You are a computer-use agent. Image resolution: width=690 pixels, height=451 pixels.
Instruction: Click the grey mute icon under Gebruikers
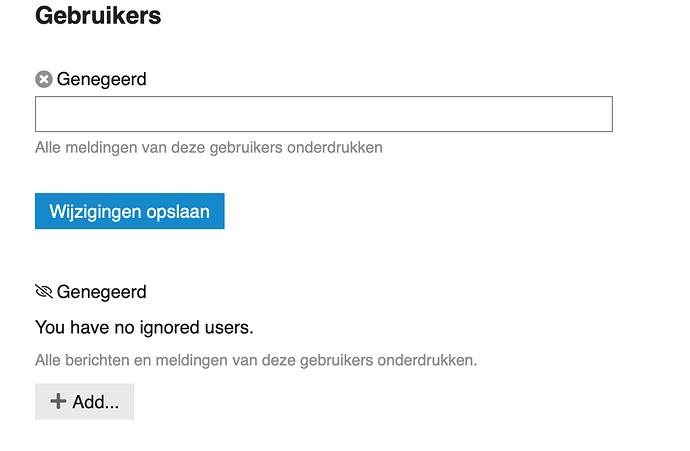44,79
